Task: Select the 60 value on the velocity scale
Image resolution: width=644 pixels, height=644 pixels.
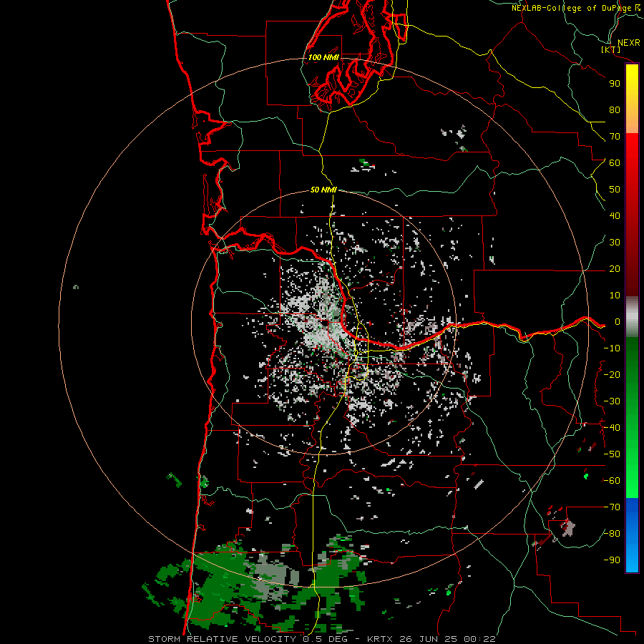Action: tap(615, 162)
